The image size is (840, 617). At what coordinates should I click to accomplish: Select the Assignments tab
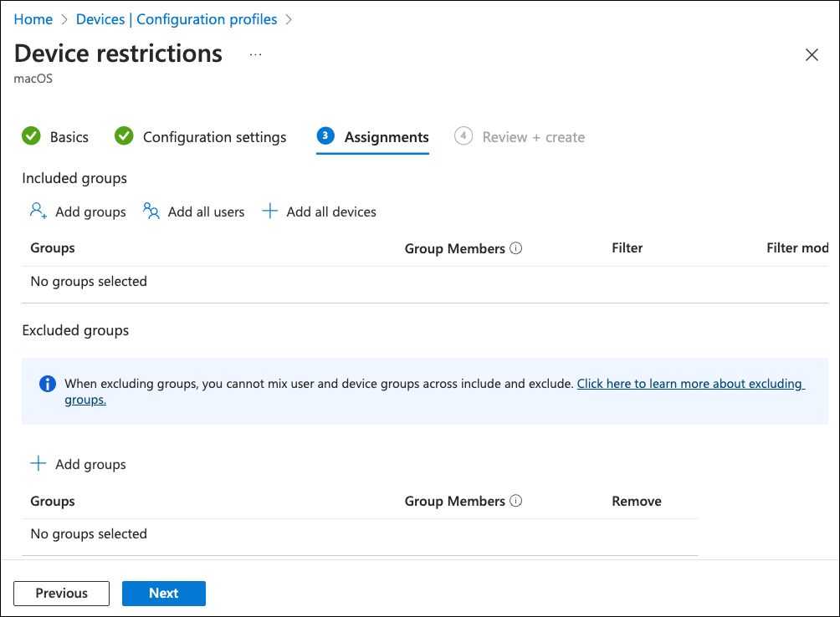[386, 137]
